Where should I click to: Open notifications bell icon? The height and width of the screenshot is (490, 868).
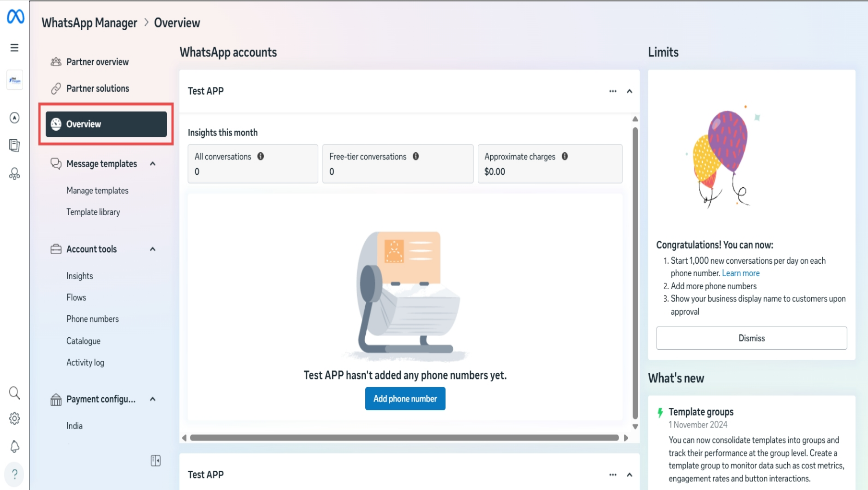(x=14, y=446)
